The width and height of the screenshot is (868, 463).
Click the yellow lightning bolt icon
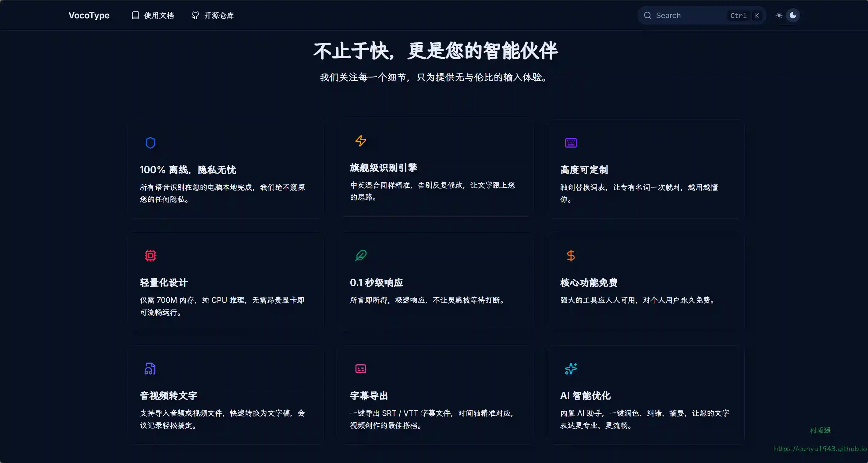360,141
